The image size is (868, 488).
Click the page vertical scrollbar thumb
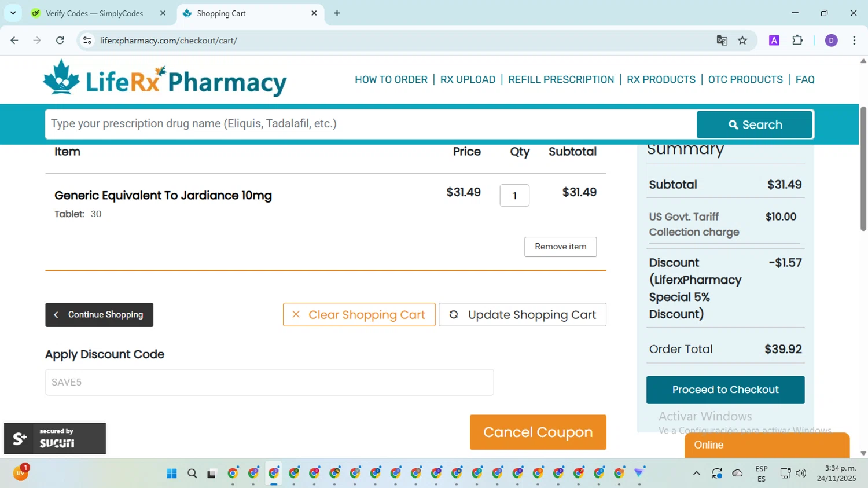click(863, 168)
